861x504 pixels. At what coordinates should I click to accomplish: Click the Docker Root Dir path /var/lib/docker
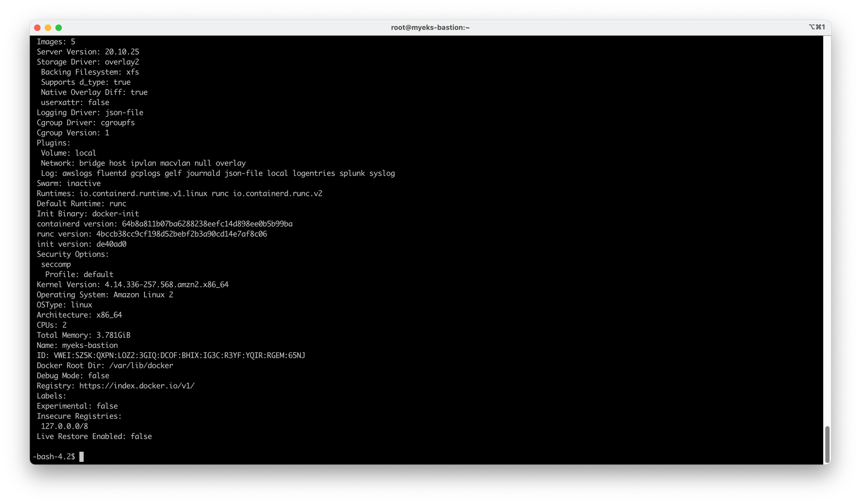point(141,365)
